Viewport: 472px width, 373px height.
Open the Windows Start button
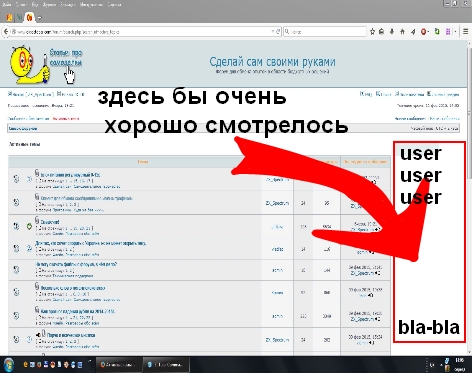pos(8,364)
